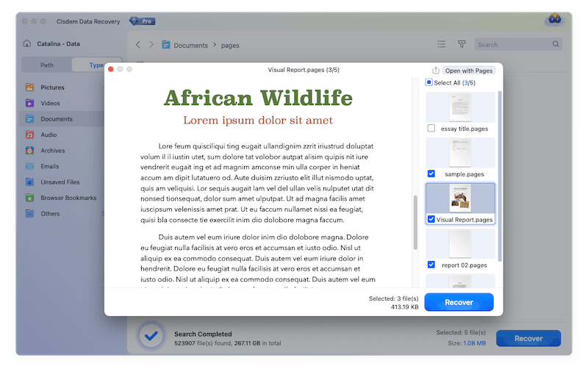Select Videos in the sidebar
Screen dimensions: 588x375
tap(50, 103)
